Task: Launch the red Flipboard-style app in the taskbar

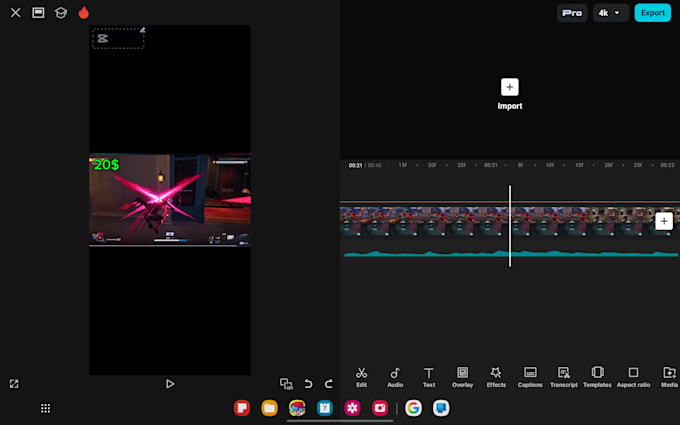Action: point(242,408)
